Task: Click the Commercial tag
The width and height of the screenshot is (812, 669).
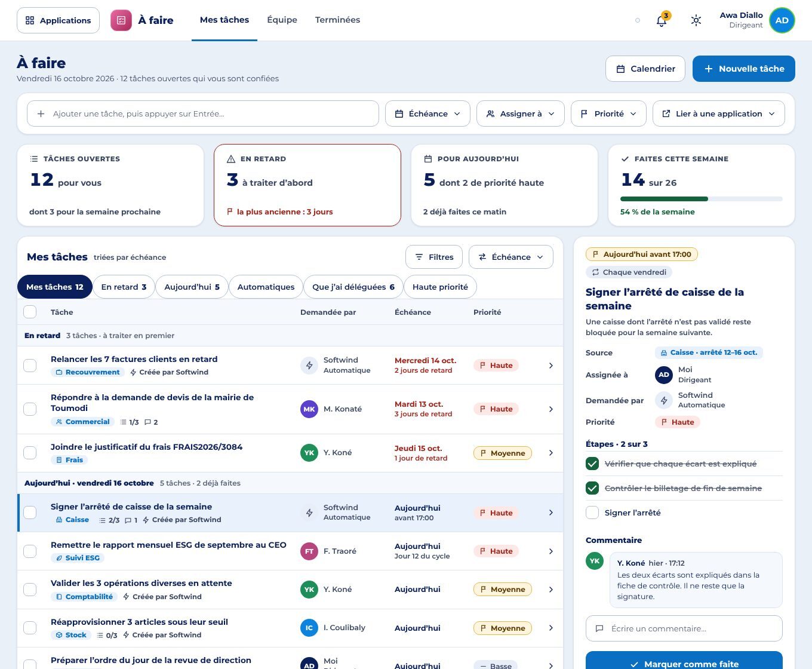Action: (x=82, y=422)
